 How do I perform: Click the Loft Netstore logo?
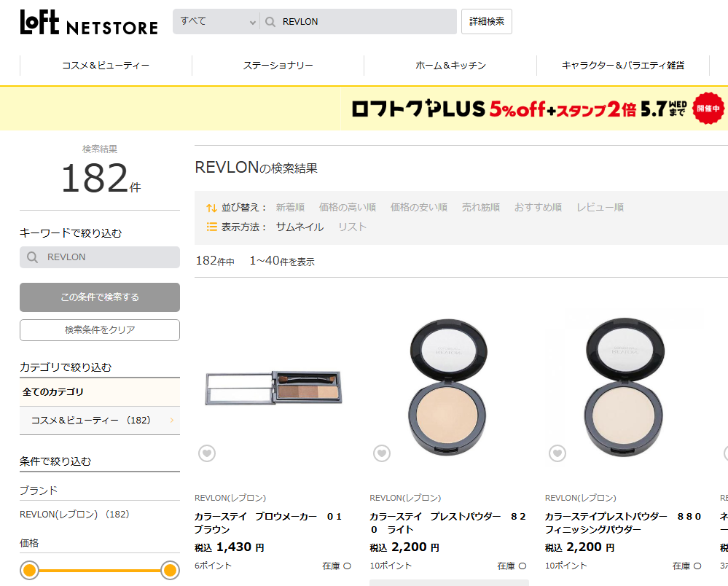[x=89, y=23]
